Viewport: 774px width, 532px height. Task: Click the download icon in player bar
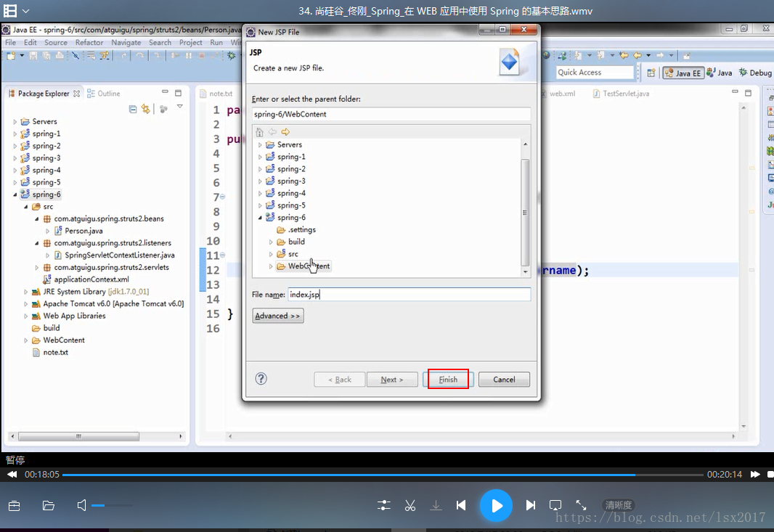point(436,505)
